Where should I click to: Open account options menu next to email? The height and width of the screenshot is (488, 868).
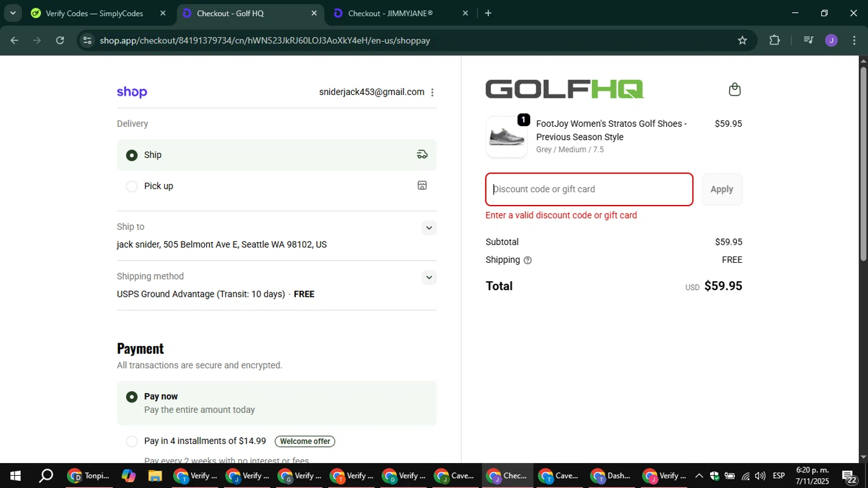[x=432, y=93]
